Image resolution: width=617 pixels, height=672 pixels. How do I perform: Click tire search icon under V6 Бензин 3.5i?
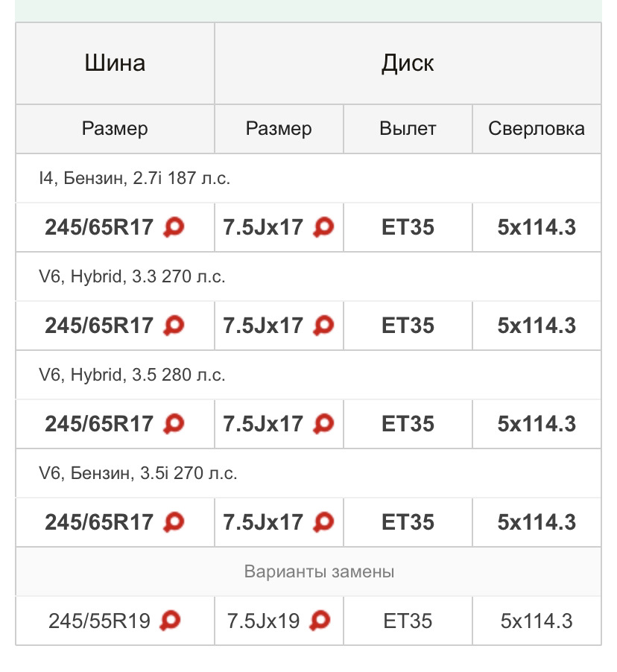(174, 522)
